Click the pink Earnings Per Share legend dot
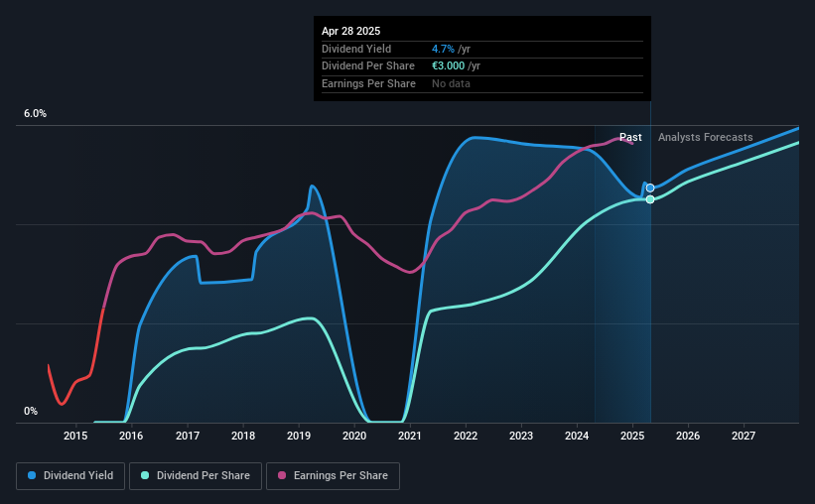This screenshot has width=815, height=504. point(282,475)
